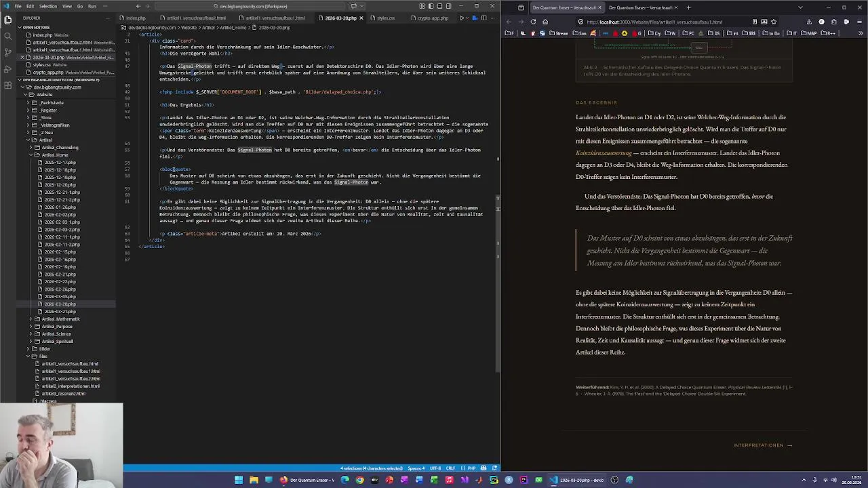The height and width of the screenshot is (488, 868).
Task: Open a new Firefox tab with the plus
Action: (x=688, y=7)
